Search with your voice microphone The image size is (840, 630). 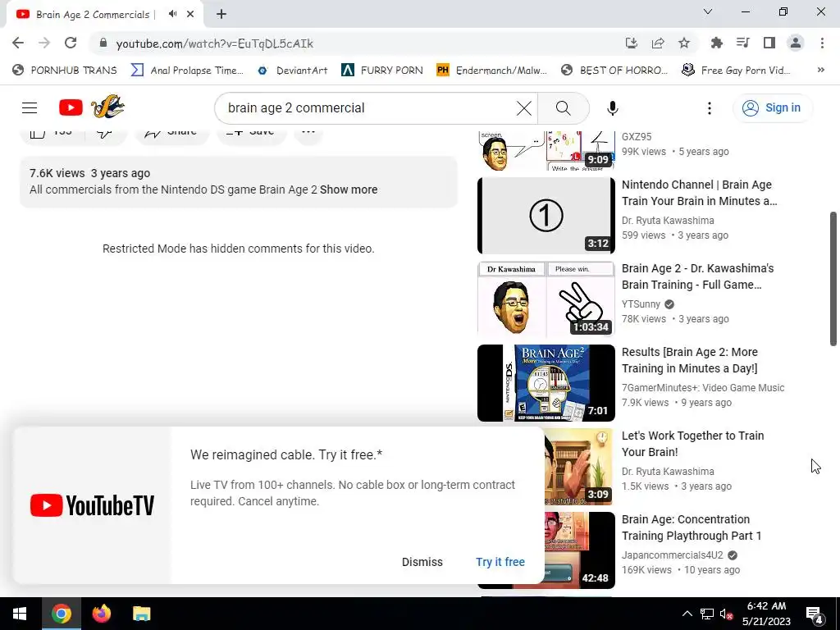pyautogui.click(x=612, y=108)
